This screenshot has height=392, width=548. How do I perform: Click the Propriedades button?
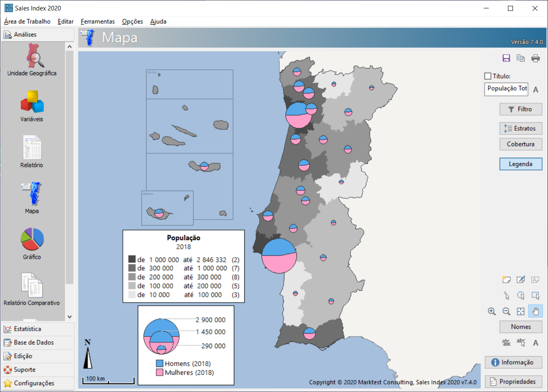point(513,382)
